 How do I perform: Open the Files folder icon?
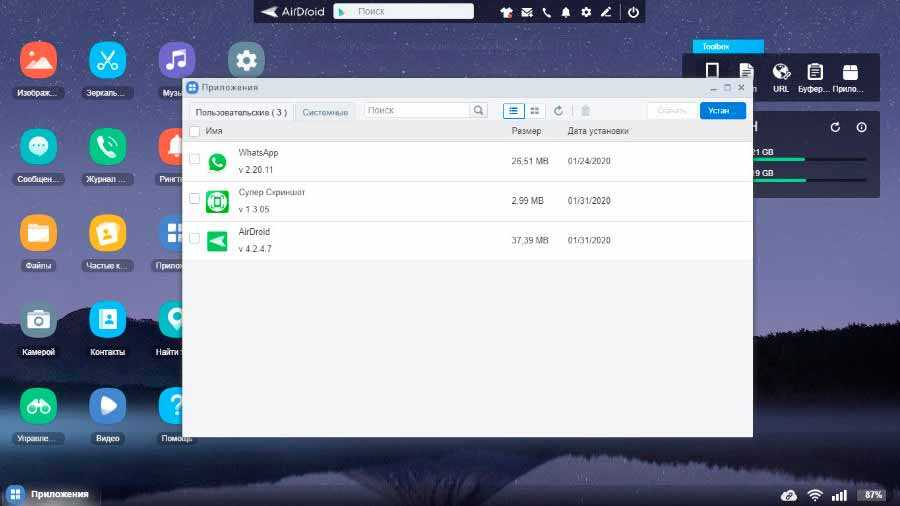click(x=38, y=233)
